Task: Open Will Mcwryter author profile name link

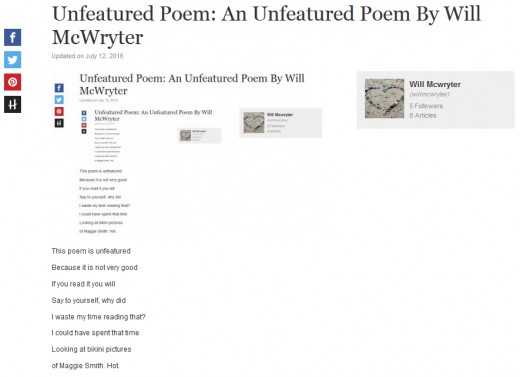Action: (x=435, y=84)
